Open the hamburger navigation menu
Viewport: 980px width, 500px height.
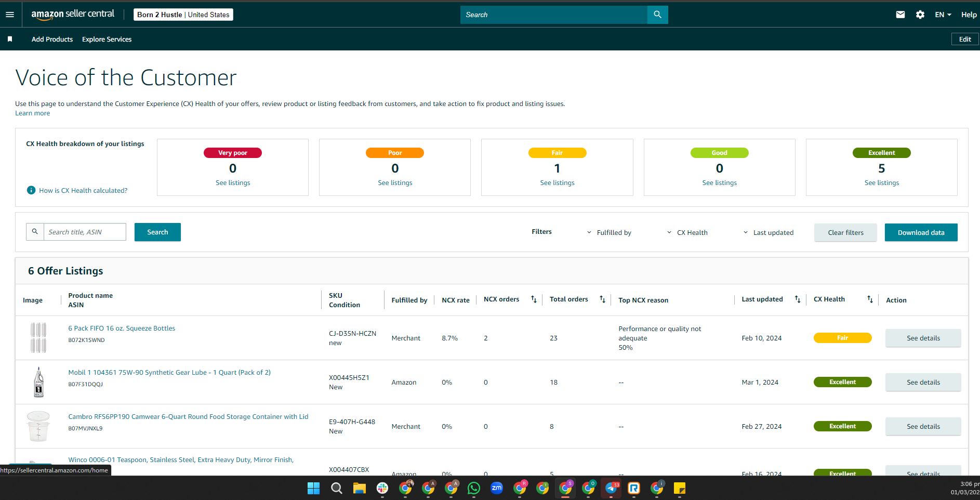(10, 15)
